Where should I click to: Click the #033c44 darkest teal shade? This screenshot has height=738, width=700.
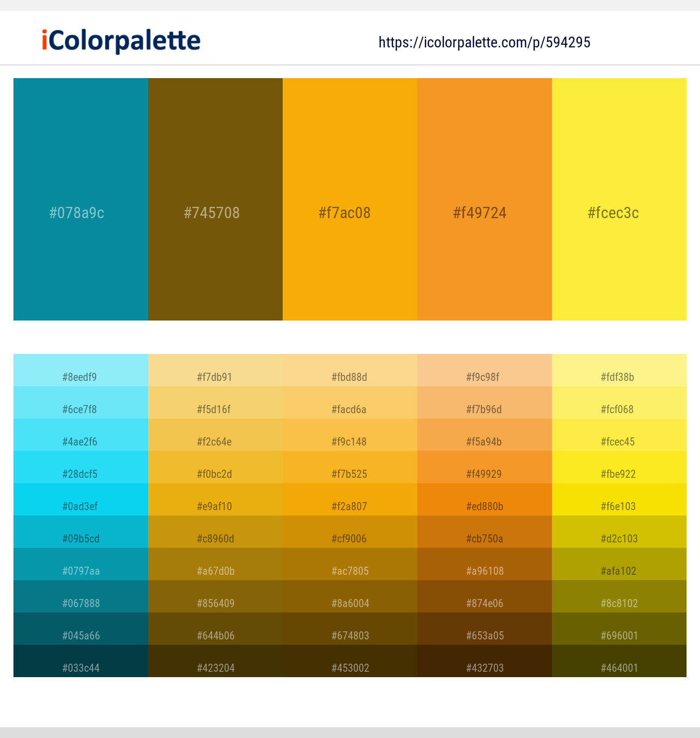[x=81, y=667]
